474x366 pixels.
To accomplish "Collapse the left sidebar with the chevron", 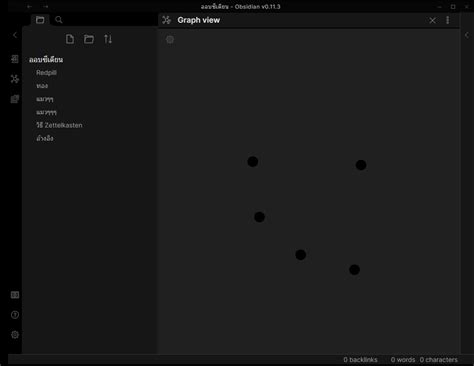I will tap(15, 35).
